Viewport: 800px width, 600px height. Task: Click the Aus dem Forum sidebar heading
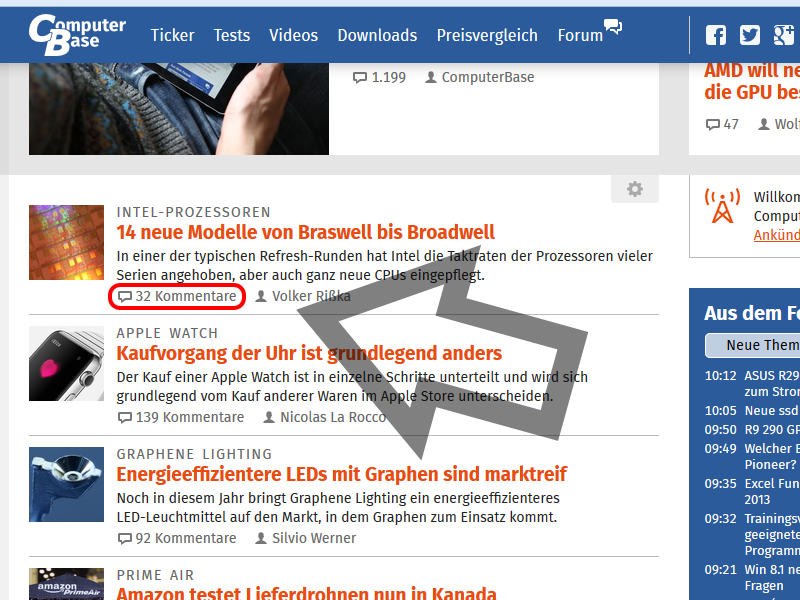coord(752,313)
